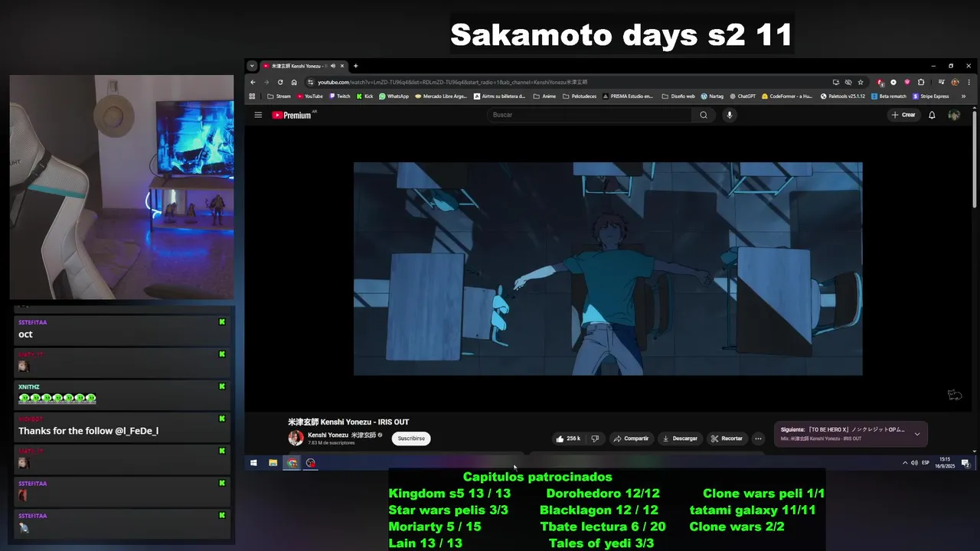Show more bookmarks overflow chevron

coord(963,96)
